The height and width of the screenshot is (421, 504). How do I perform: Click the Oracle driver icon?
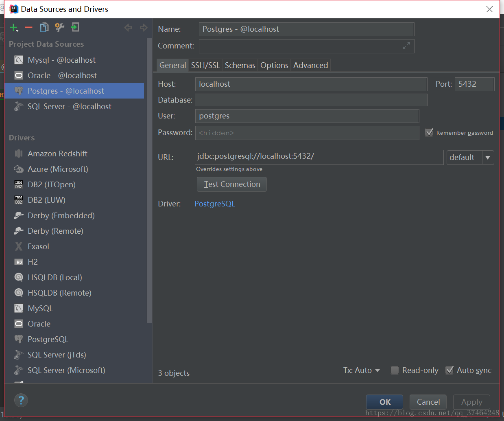tap(19, 324)
